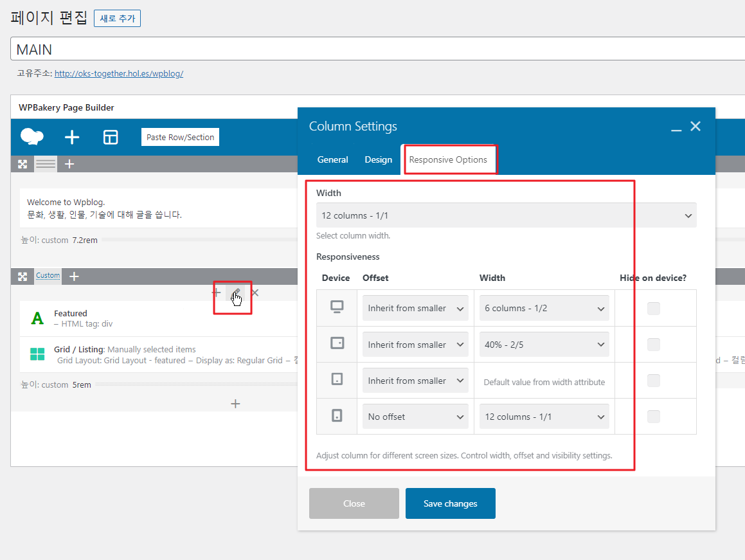
Task: Switch to the General tab
Action: [332, 159]
